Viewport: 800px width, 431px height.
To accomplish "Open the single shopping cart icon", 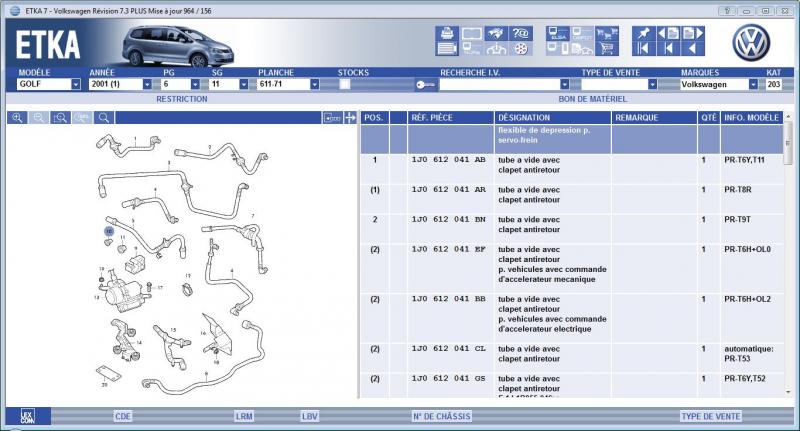I will (607, 48).
